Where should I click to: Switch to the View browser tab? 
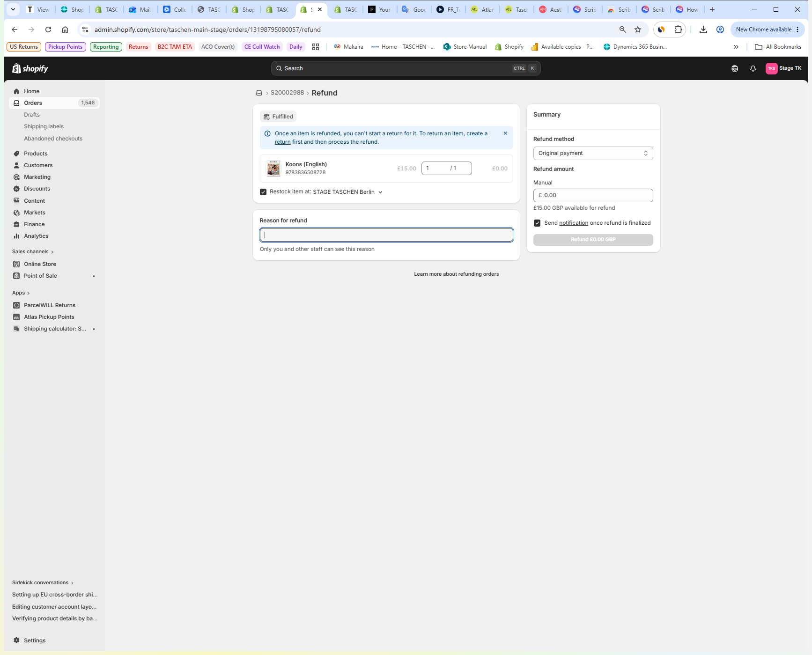point(38,9)
